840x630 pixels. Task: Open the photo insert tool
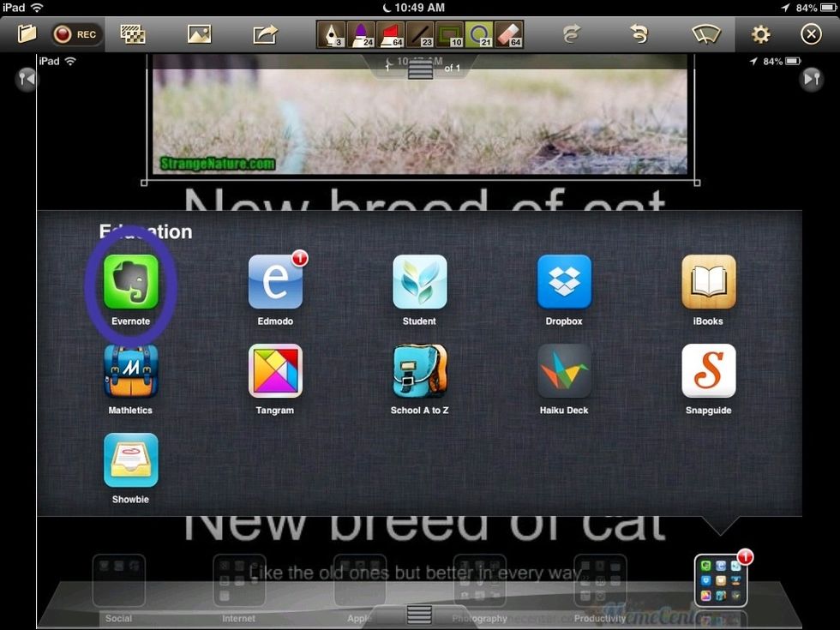coord(199,34)
